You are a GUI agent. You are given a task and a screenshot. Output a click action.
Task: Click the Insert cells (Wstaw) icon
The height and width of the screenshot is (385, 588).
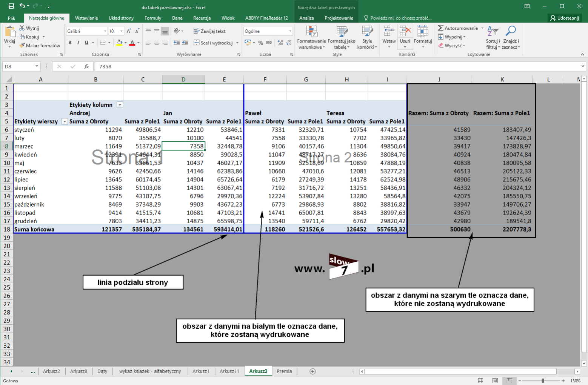point(389,32)
